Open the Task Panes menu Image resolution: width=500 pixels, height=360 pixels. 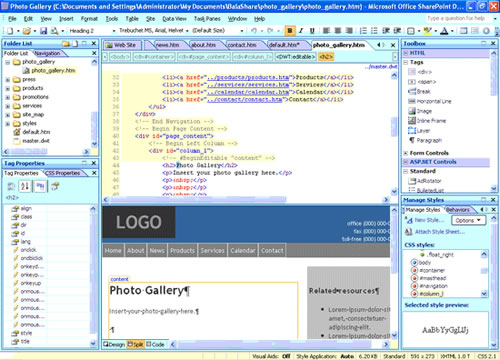click(207, 19)
